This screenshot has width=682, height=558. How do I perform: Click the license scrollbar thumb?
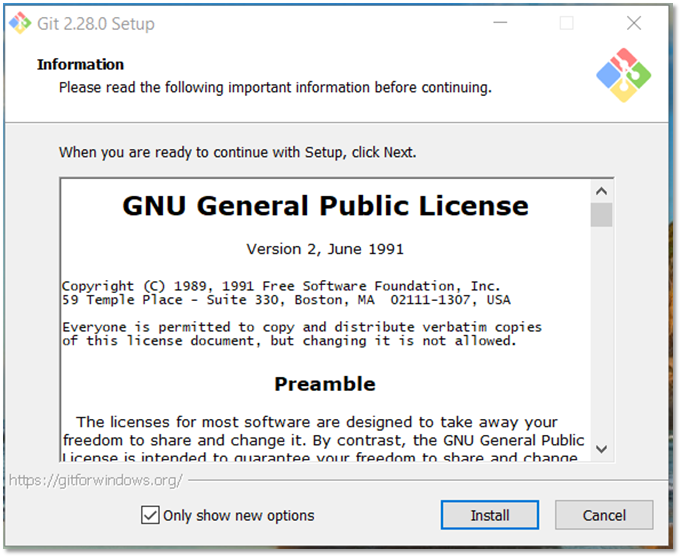click(601, 215)
